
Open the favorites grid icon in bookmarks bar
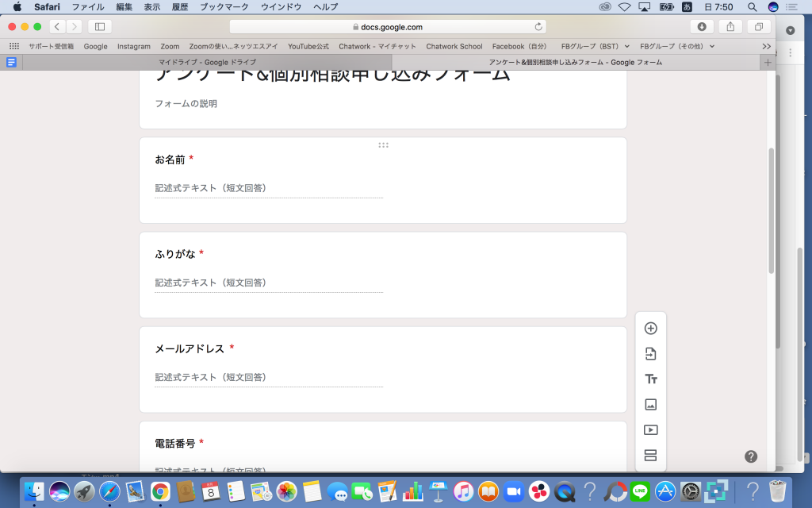click(14, 46)
